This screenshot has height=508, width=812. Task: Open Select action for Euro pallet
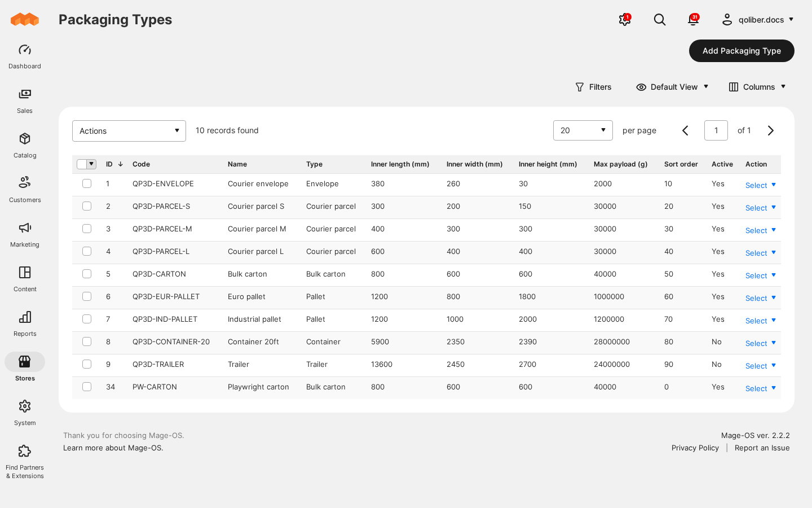(x=761, y=298)
